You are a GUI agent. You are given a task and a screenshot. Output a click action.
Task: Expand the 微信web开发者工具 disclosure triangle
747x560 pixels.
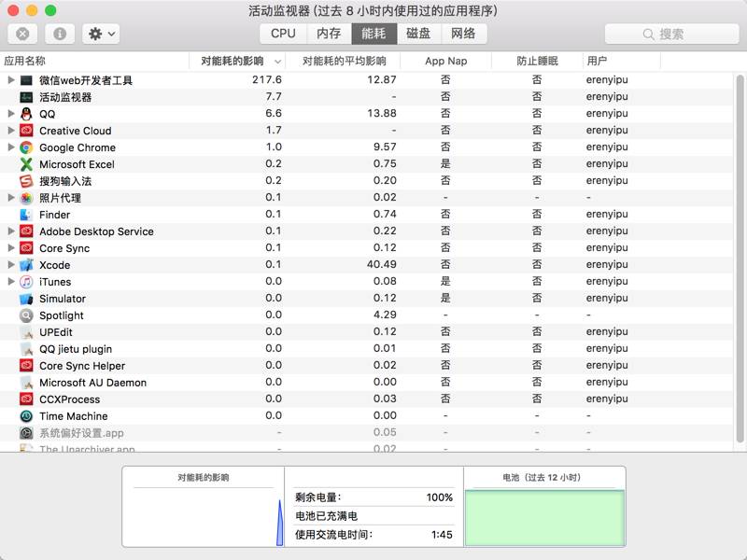tap(11, 80)
